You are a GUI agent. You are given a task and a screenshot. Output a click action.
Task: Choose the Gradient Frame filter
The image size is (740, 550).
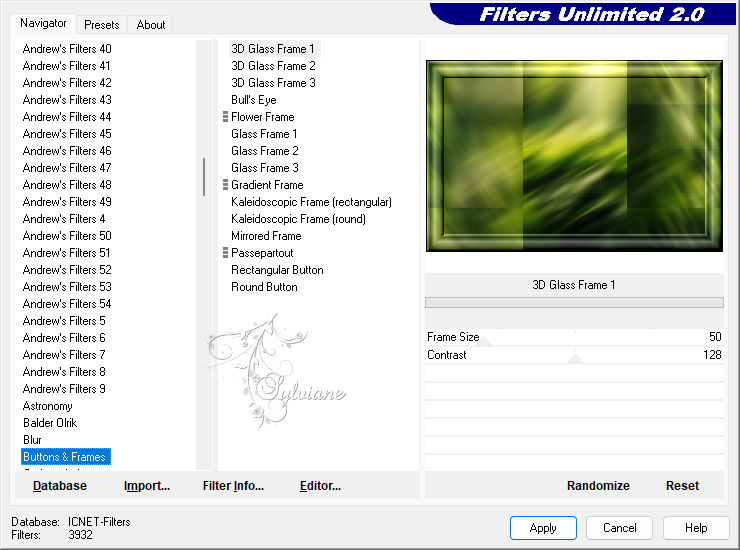pyautogui.click(x=267, y=185)
